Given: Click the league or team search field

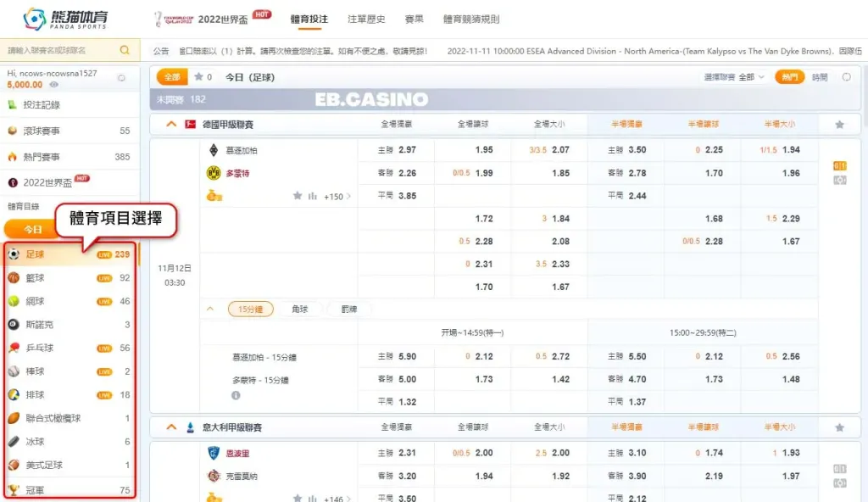Looking at the screenshot, I should [x=59, y=50].
